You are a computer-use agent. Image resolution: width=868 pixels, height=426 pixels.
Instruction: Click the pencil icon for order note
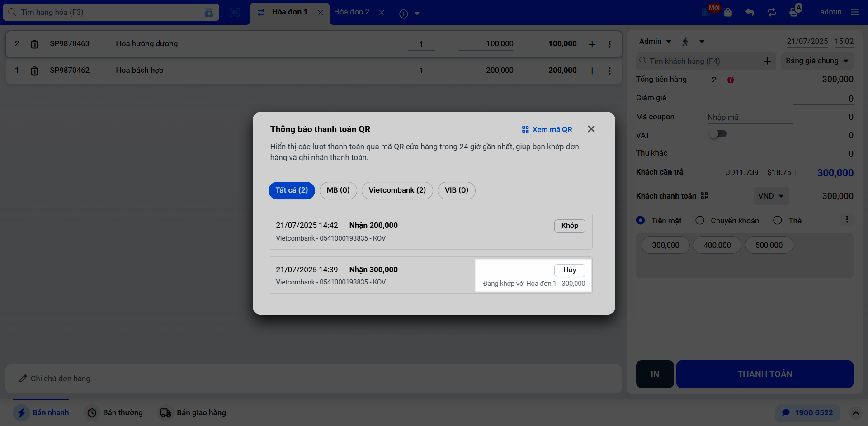23,379
